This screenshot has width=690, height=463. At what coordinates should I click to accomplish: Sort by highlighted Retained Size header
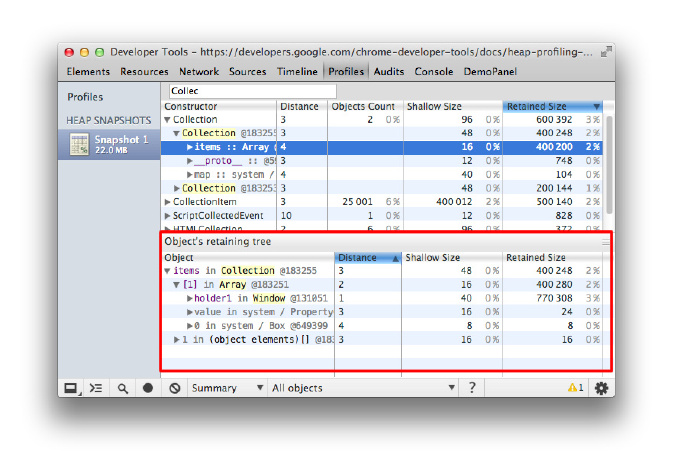(553, 107)
